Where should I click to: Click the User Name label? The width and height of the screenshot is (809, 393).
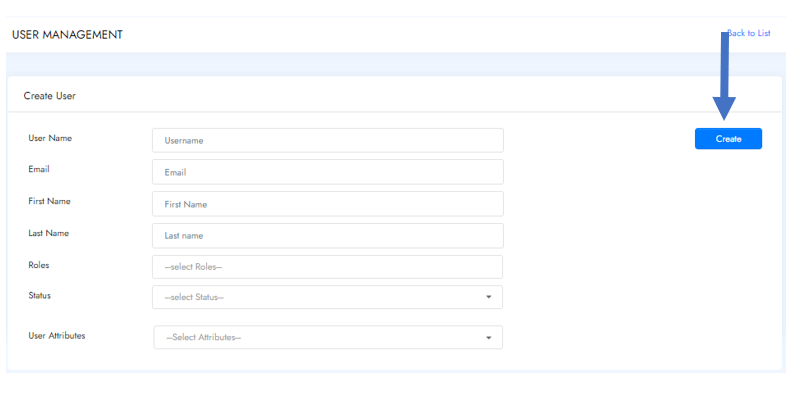(x=50, y=138)
